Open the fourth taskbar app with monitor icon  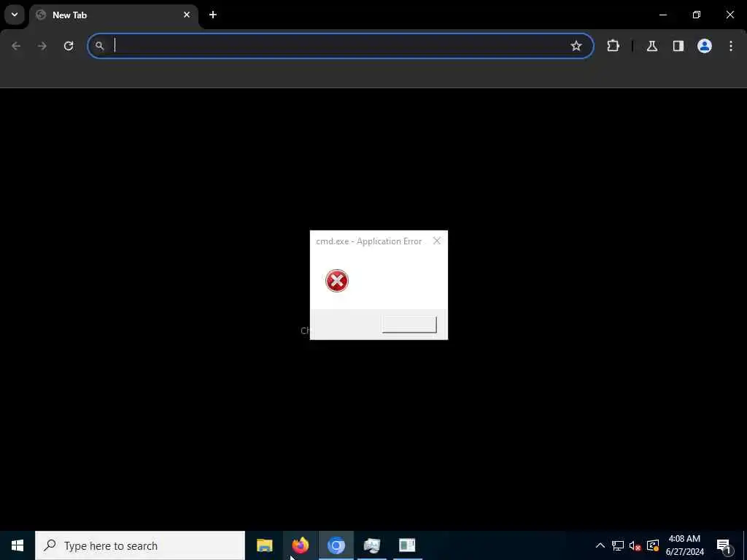click(371, 545)
